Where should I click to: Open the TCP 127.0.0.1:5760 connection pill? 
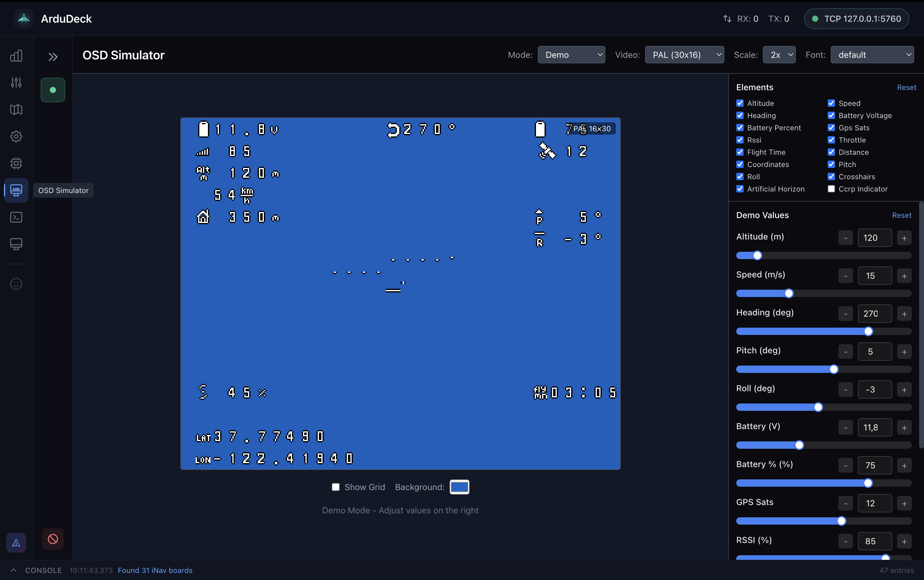click(856, 18)
